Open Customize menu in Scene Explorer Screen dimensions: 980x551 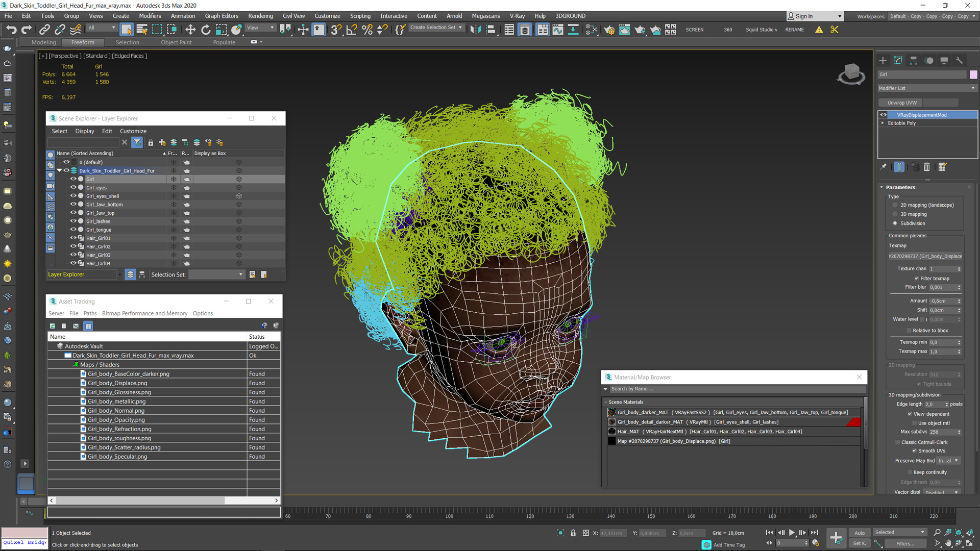[x=133, y=131]
